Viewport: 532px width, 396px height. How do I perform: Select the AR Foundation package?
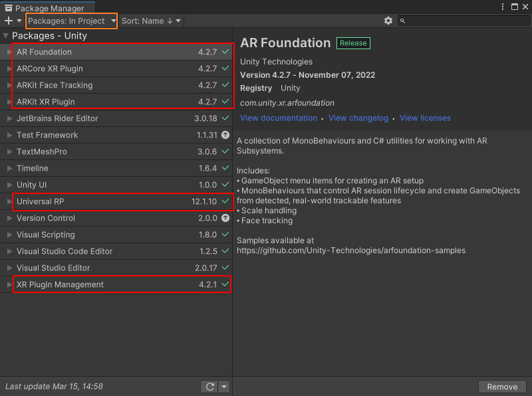[x=116, y=52]
